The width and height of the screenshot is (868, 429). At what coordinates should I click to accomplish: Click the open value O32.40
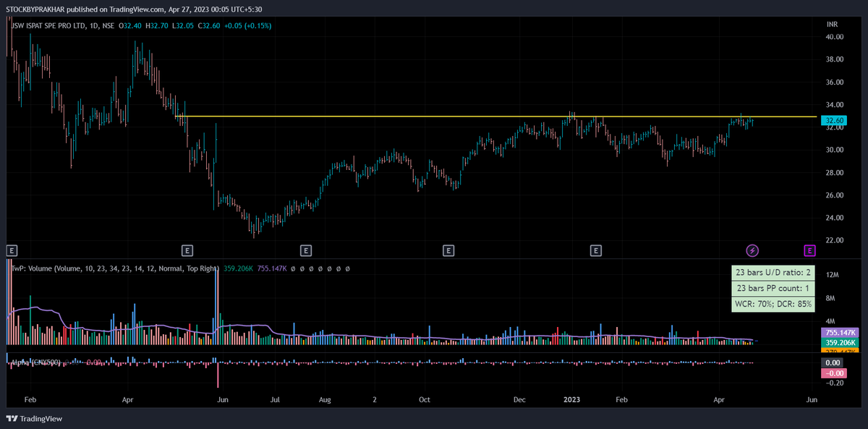[131, 25]
